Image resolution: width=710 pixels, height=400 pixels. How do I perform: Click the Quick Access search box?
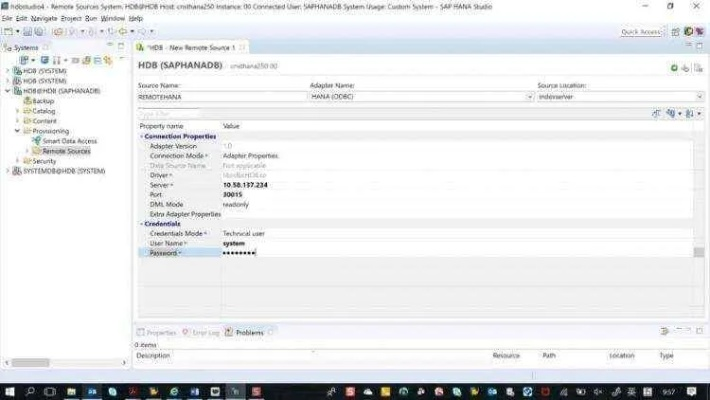click(x=641, y=32)
